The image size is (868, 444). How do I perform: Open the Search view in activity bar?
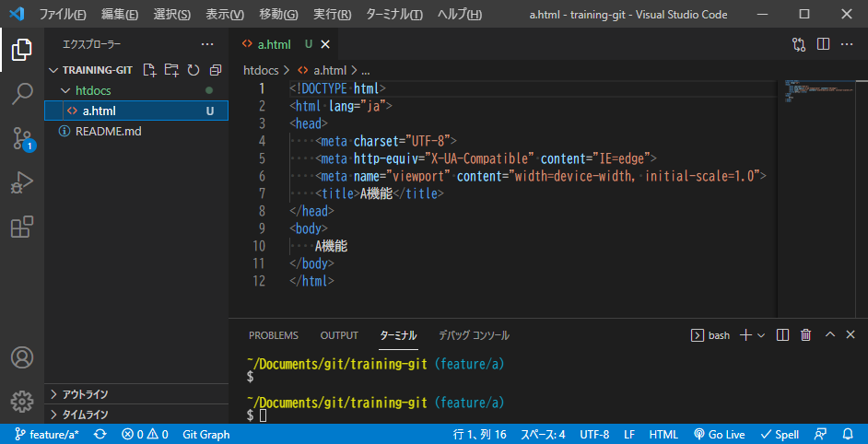click(22, 94)
